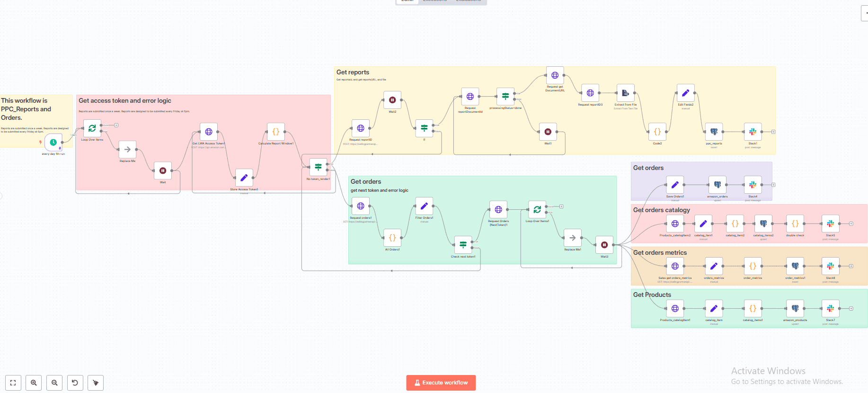The height and width of the screenshot is (393, 868).
Task: Click plus on Loop Over Items done output
Action: click(x=116, y=125)
